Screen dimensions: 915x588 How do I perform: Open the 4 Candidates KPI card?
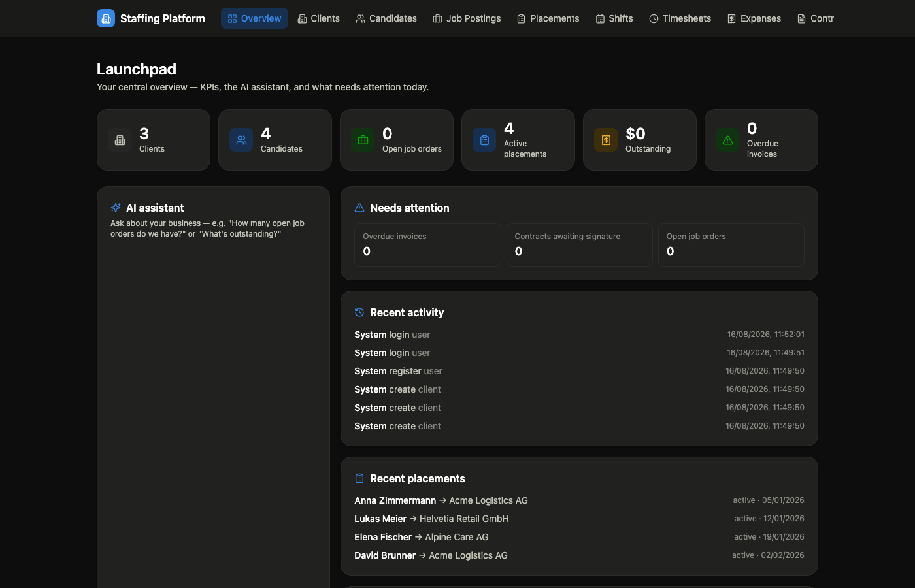click(275, 140)
